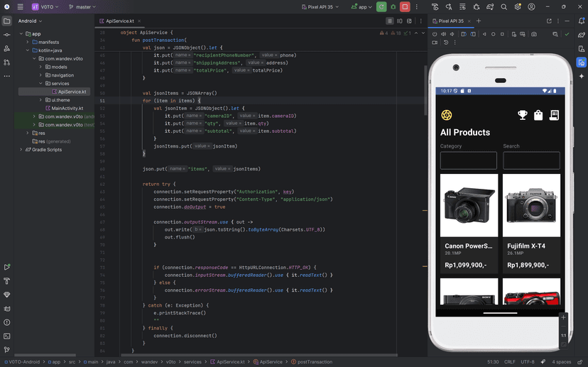588x367 pixels.
Task: Open MainActivity.kt in the project tree
Action: pyautogui.click(x=67, y=109)
